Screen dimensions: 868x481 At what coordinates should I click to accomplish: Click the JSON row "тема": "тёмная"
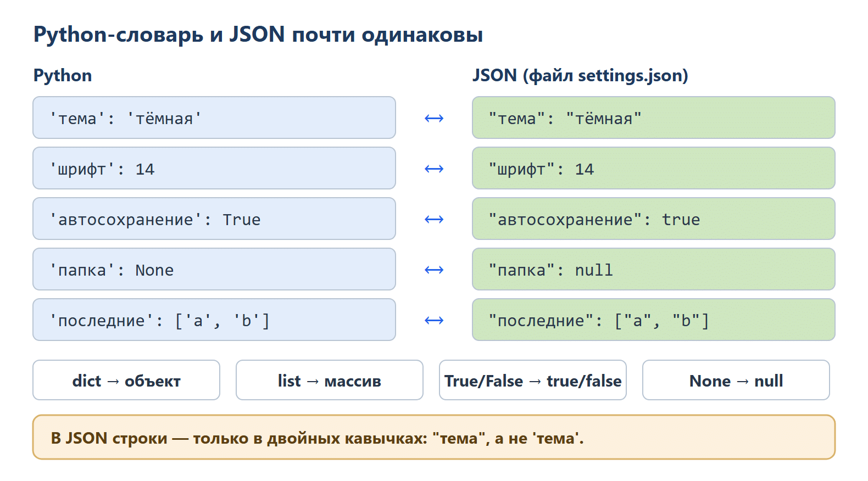654,118
